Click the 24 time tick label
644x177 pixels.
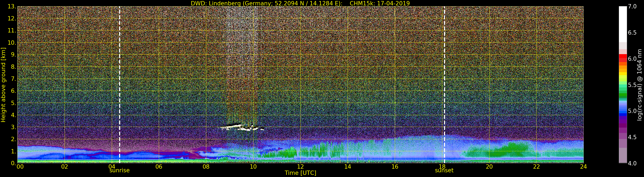coord(583,167)
